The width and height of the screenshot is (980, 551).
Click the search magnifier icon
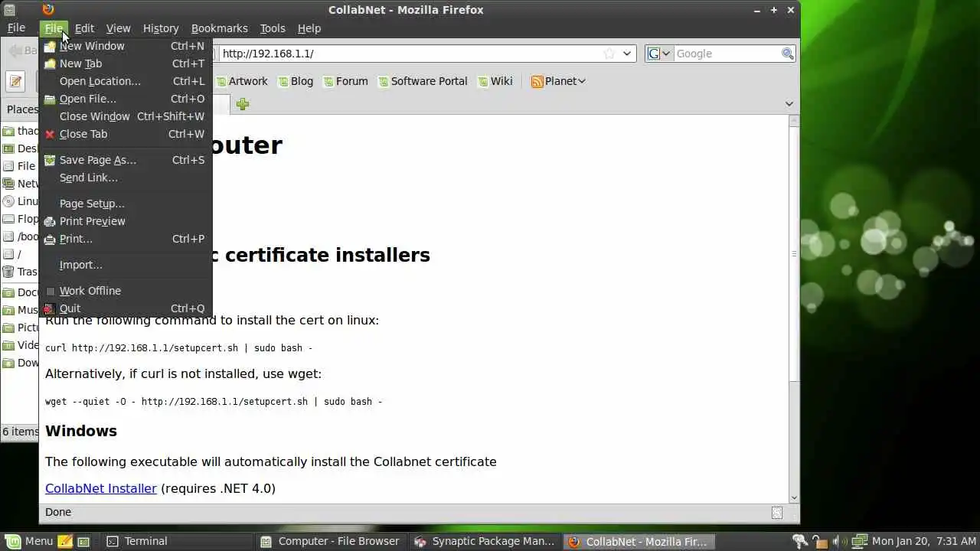pyautogui.click(x=787, y=54)
